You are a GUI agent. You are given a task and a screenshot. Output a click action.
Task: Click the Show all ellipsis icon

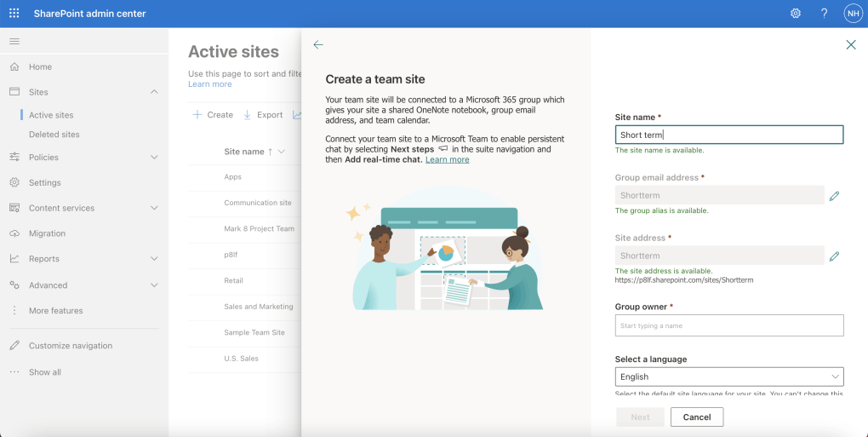tap(14, 371)
